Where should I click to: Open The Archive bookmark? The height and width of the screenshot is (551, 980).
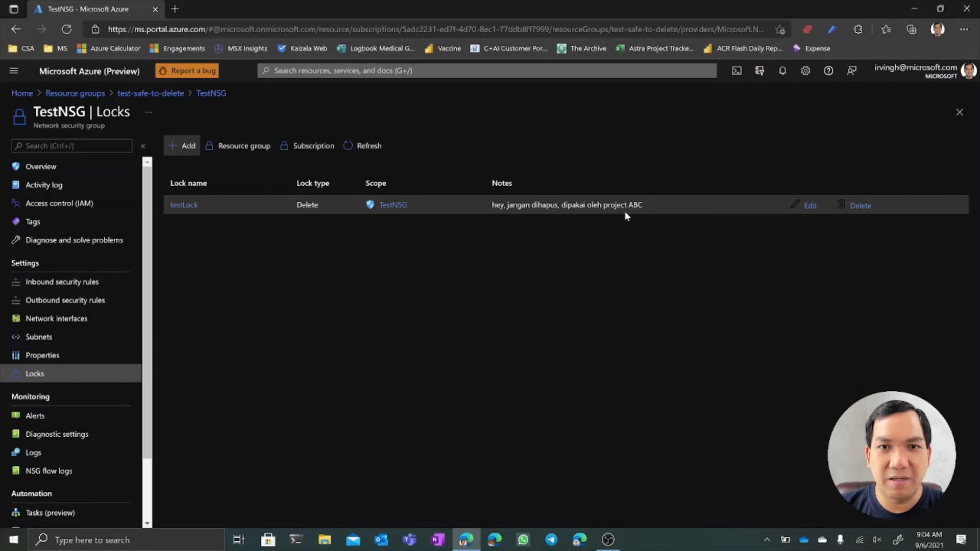point(582,48)
